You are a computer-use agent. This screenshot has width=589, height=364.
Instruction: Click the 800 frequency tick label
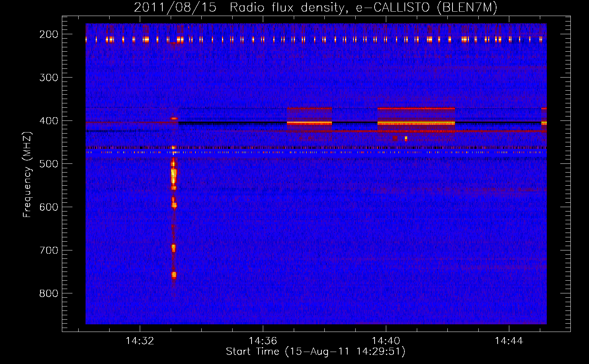click(49, 293)
